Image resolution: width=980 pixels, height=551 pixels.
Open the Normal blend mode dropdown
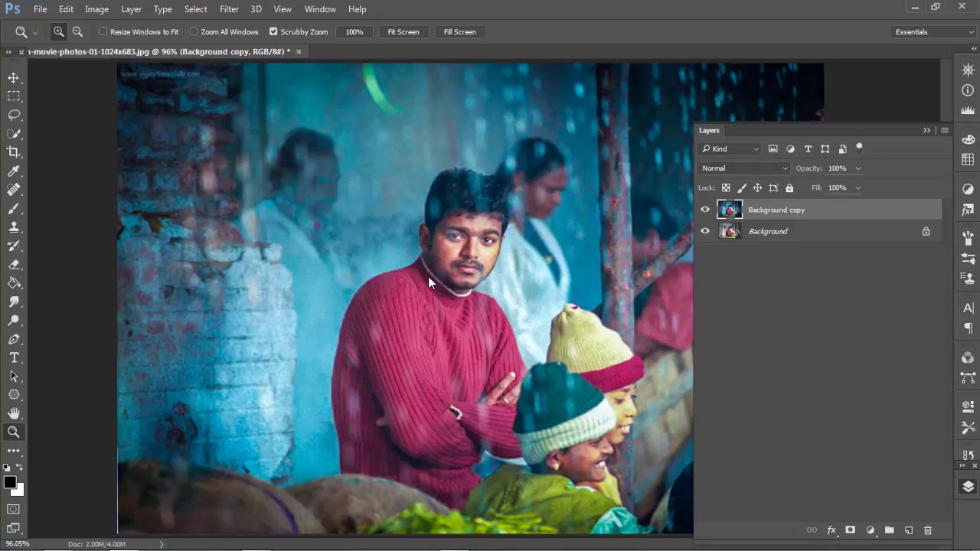744,168
